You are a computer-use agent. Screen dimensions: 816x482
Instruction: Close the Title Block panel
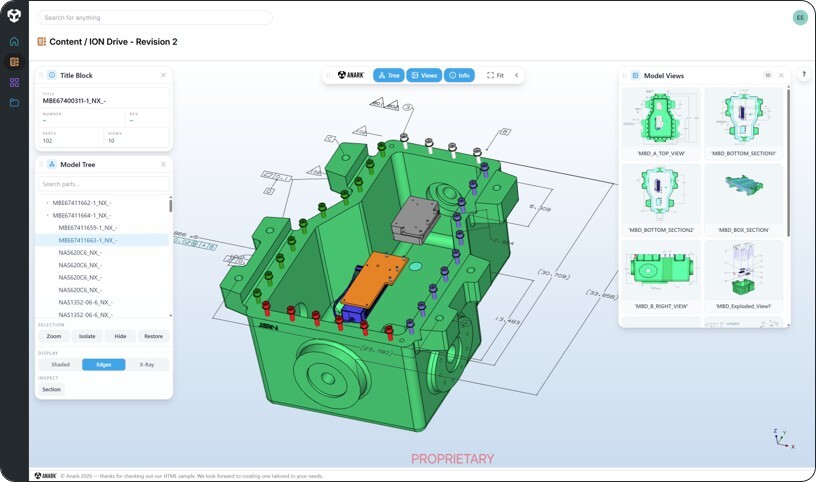click(163, 75)
